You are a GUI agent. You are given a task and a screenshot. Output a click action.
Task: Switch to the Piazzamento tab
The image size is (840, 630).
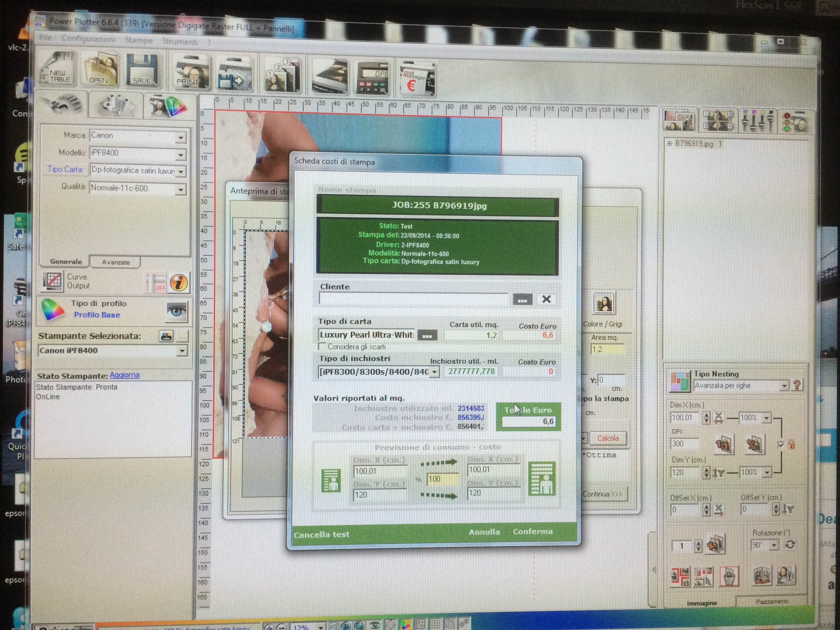coord(772,601)
